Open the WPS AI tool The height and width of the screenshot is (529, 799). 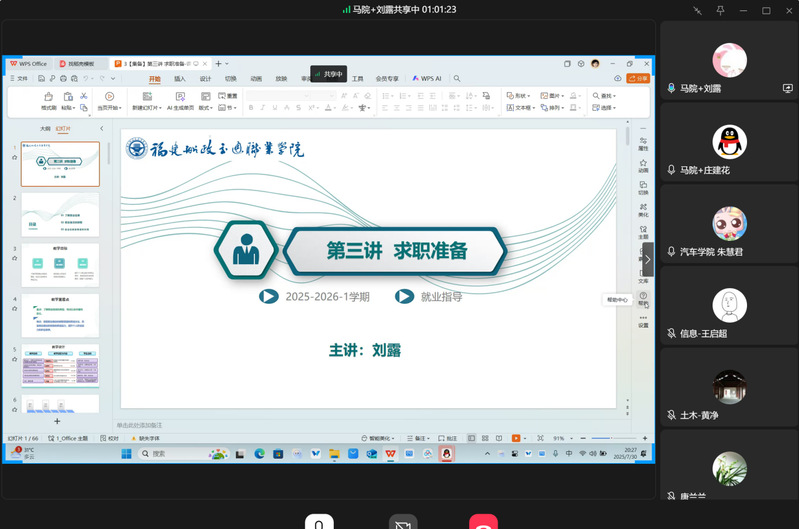pyautogui.click(x=427, y=78)
